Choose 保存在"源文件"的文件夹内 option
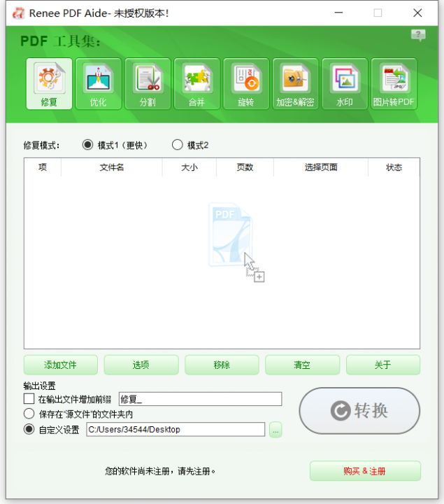The width and height of the screenshot is (444, 504). pos(29,414)
